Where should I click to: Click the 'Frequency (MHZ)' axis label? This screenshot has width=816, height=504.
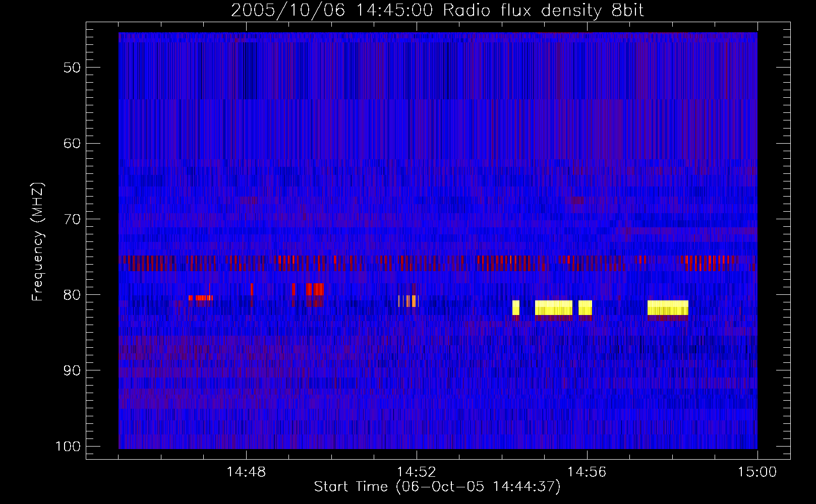(x=38, y=242)
